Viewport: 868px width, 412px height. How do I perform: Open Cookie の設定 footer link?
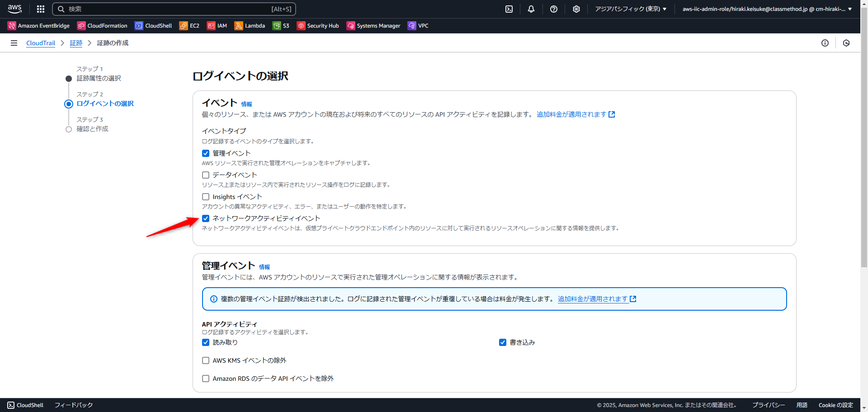835,405
